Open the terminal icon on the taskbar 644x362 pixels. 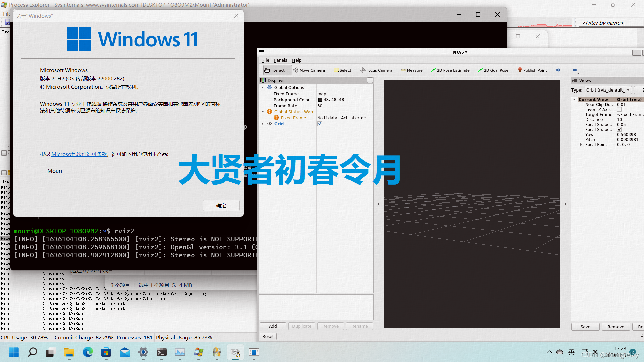[x=161, y=352]
